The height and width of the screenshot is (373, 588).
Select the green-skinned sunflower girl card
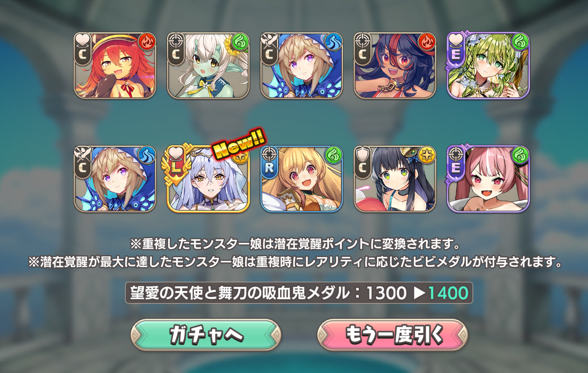click(208, 65)
